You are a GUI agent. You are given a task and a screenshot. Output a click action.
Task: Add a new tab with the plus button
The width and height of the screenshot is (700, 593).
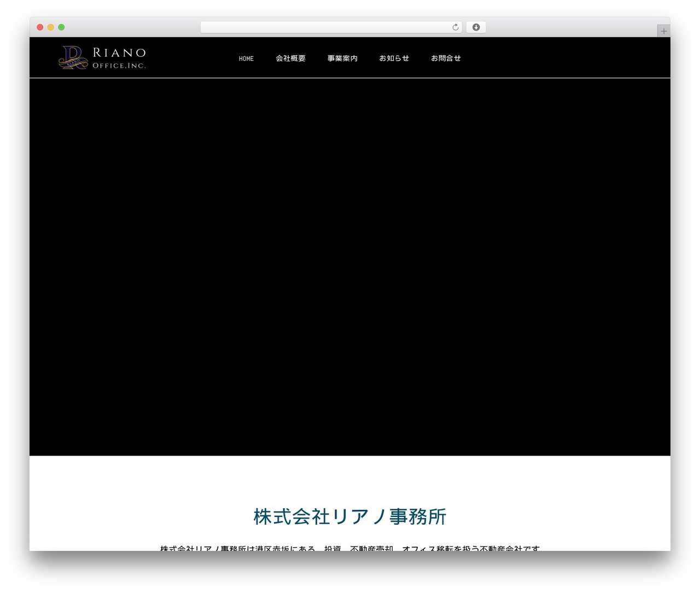click(663, 31)
